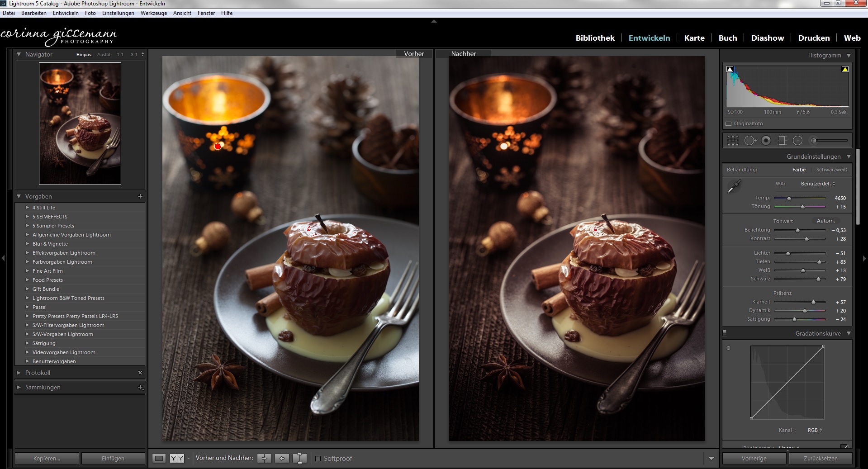Select the Graduated Filter tool
Viewport: 868px width, 469px height.
pyautogui.click(x=782, y=141)
